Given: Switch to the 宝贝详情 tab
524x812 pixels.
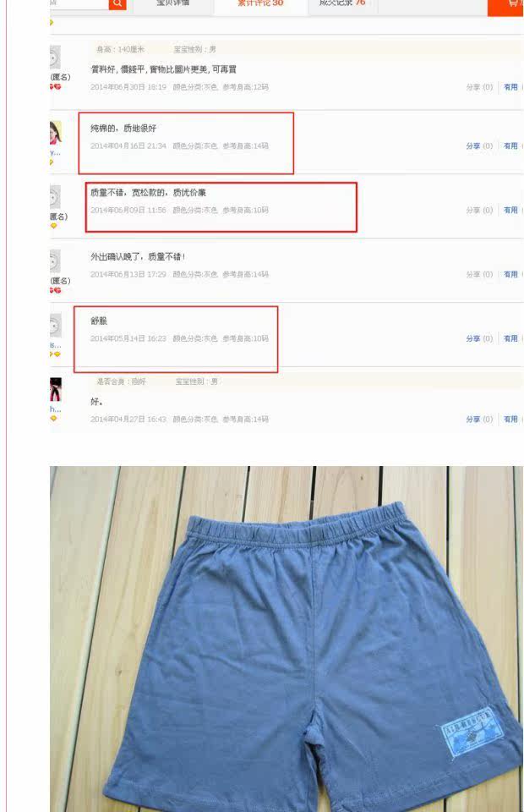Looking at the screenshot, I should [172, 5].
